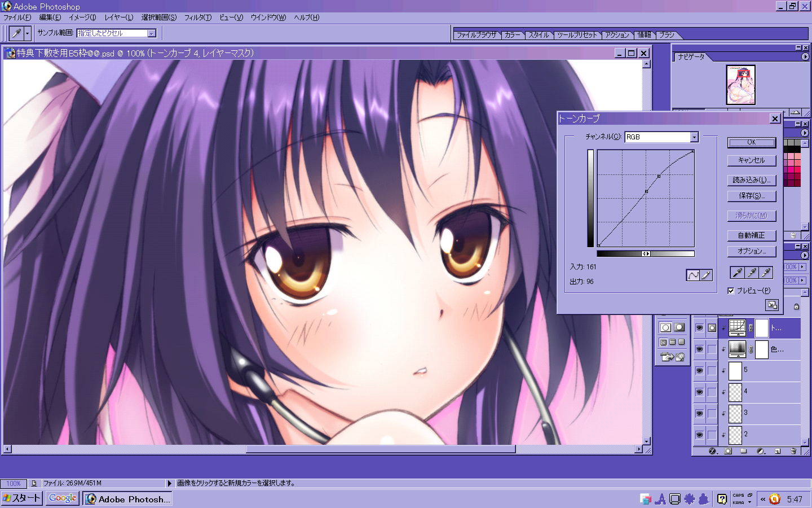Screen dimensions: 812x508
Task: Select the white point eyedropper in Curves
Action: (x=766, y=273)
